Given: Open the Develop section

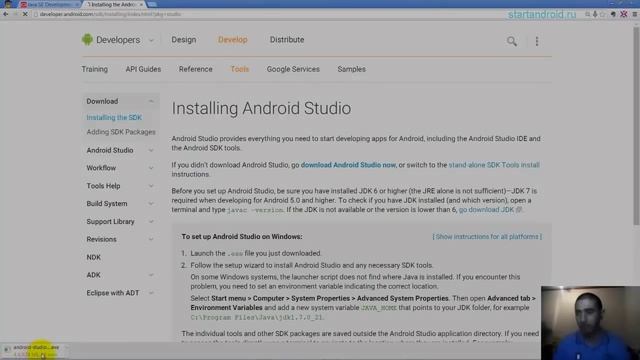Looking at the screenshot, I should [233, 40].
